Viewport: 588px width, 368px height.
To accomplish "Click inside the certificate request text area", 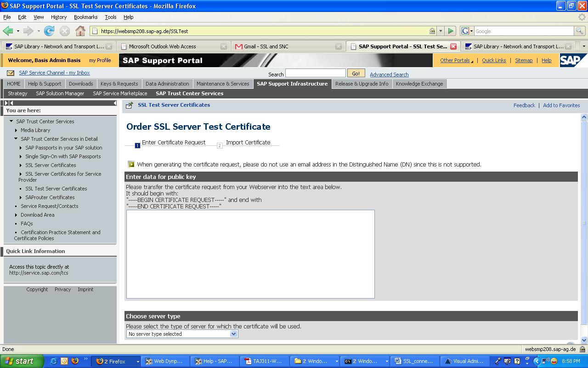I will coord(250,253).
